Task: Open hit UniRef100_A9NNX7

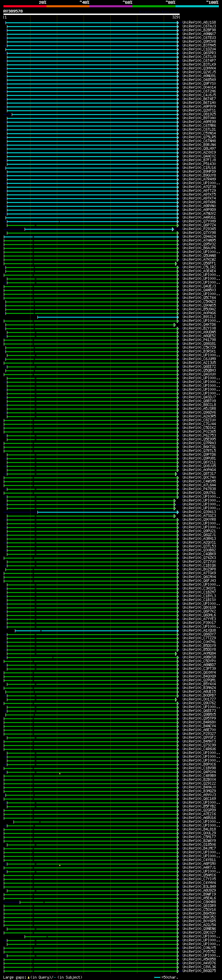Action: [x=199, y=34]
